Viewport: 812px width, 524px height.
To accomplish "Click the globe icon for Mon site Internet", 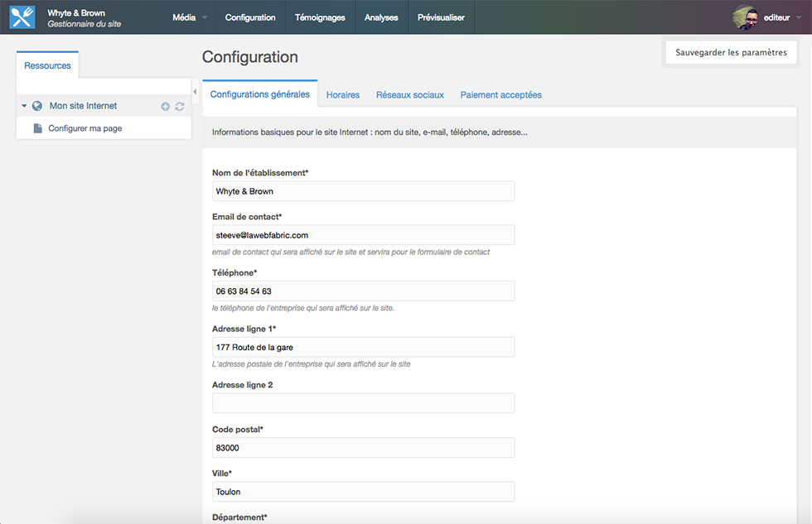I will [x=37, y=106].
